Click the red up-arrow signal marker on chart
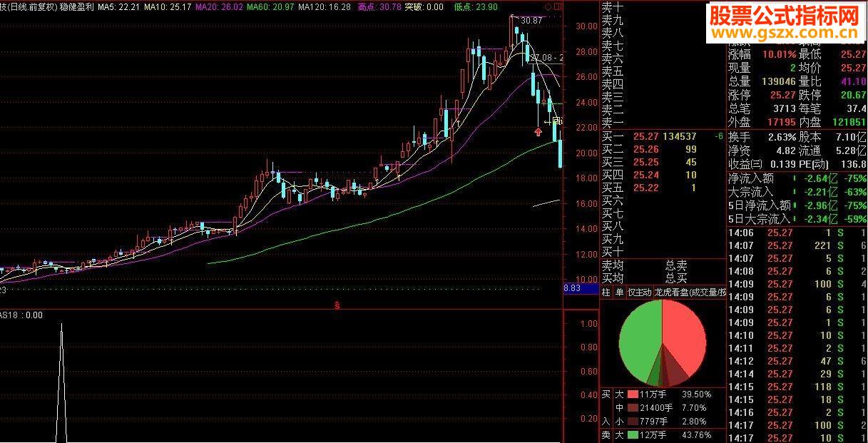The width and height of the screenshot is (868, 443). [x=538, y=132]
